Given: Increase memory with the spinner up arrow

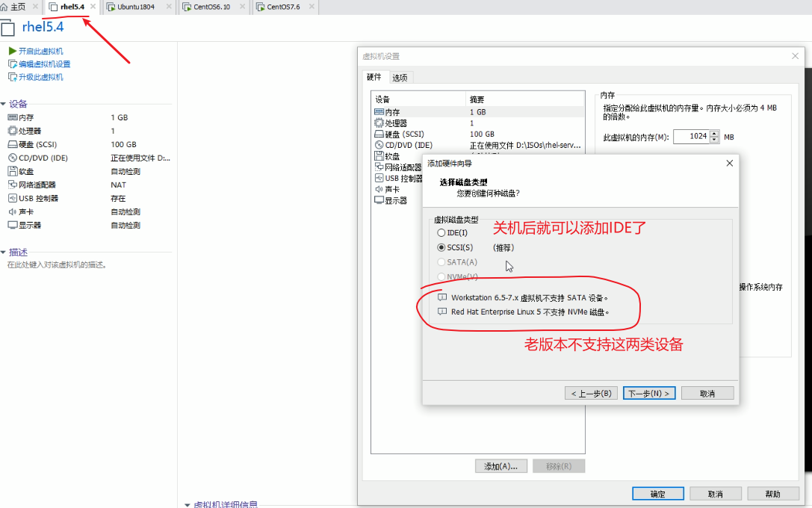Looking at the screenshot, I should click(714, 133).
